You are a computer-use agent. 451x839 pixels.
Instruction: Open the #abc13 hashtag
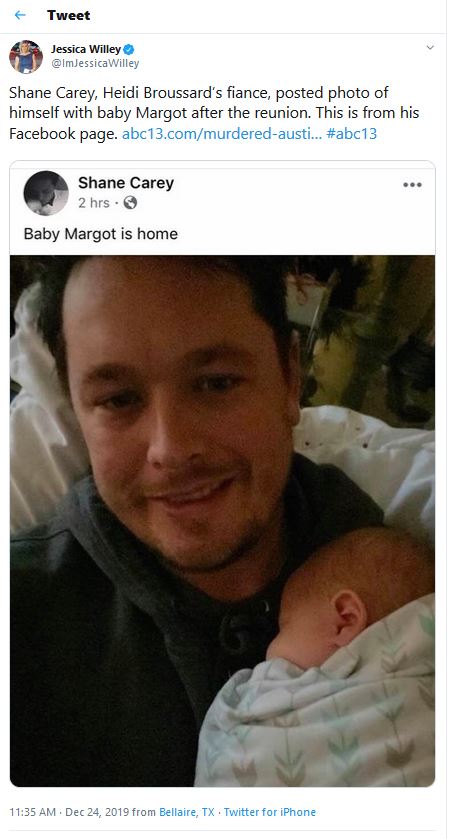[x=351, y=134]
